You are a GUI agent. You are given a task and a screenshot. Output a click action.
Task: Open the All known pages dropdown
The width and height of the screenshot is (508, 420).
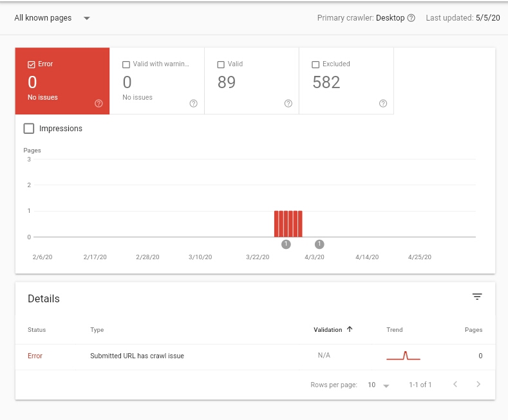(52, 18)
